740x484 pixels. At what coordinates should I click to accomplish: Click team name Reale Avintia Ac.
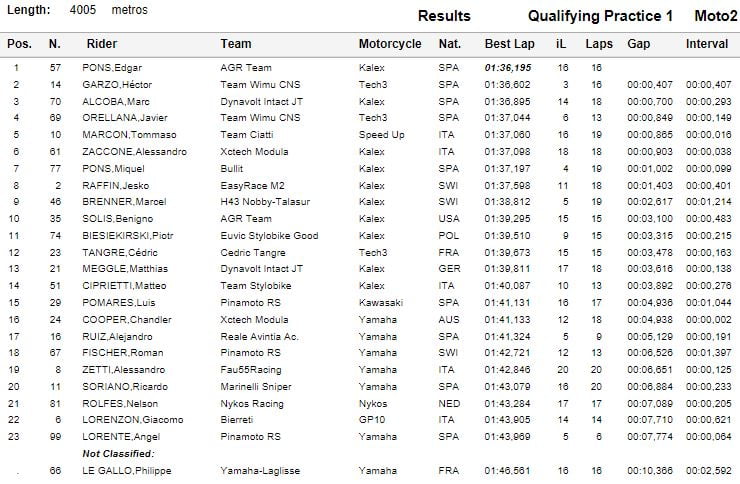pyautogui.click(x=259, y=336)
